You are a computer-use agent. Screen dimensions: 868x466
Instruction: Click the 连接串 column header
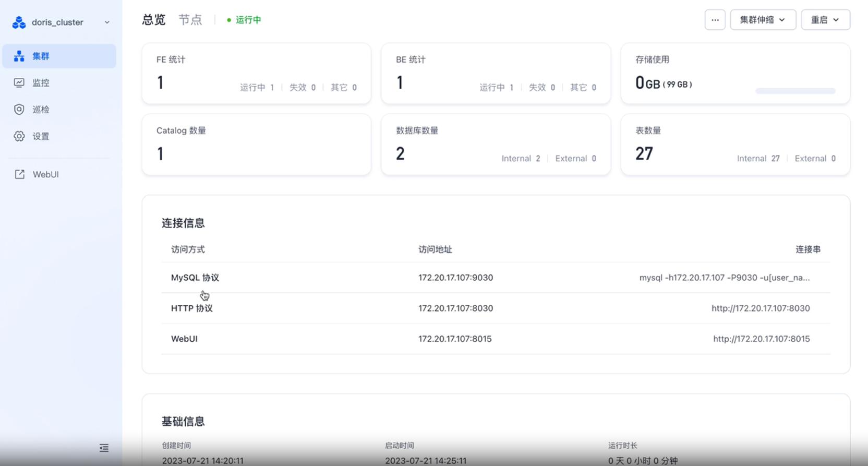tap(807, 249)
